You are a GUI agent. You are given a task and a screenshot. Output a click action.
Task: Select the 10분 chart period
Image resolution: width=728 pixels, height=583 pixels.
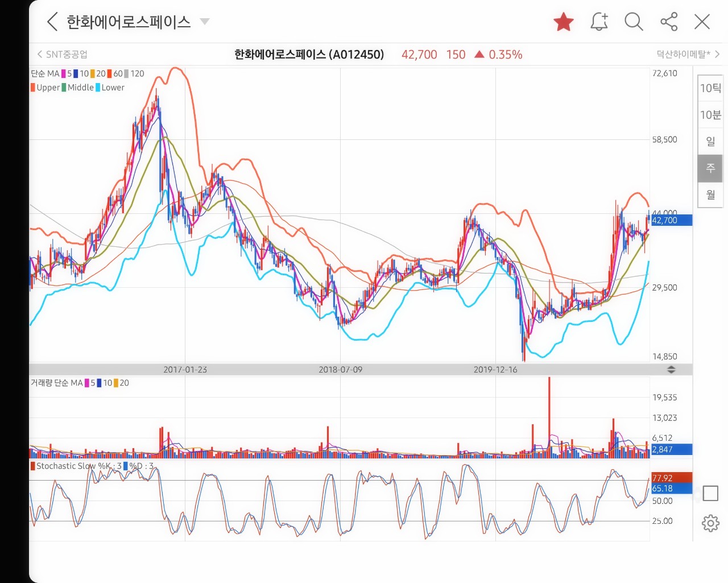click(x=710, y=115)
